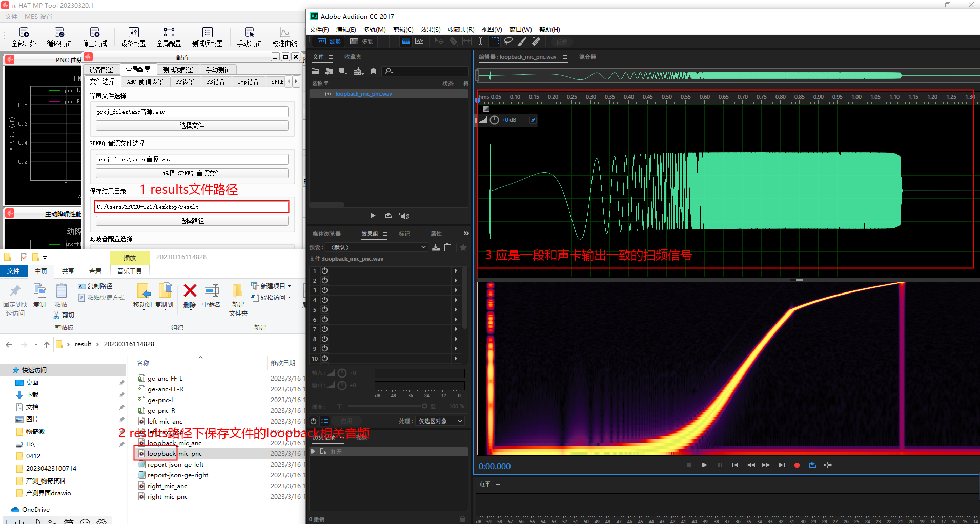Open the process selection-only dropdown
The width and height of the screenshot is (980, 524).
440,421
